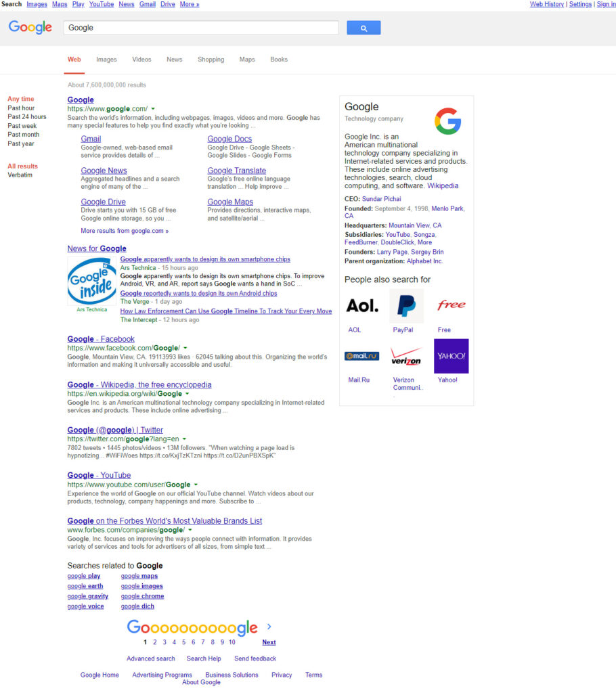The height and width of the screenshot is (693, 616).
Task: Click the search input field
Action: coord(201,28)
